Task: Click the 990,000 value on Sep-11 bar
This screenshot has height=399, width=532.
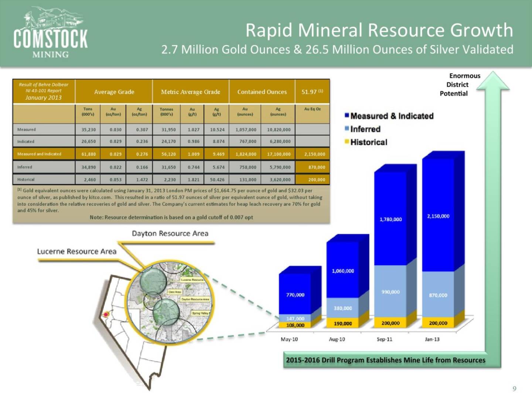Action: [391, 292]
